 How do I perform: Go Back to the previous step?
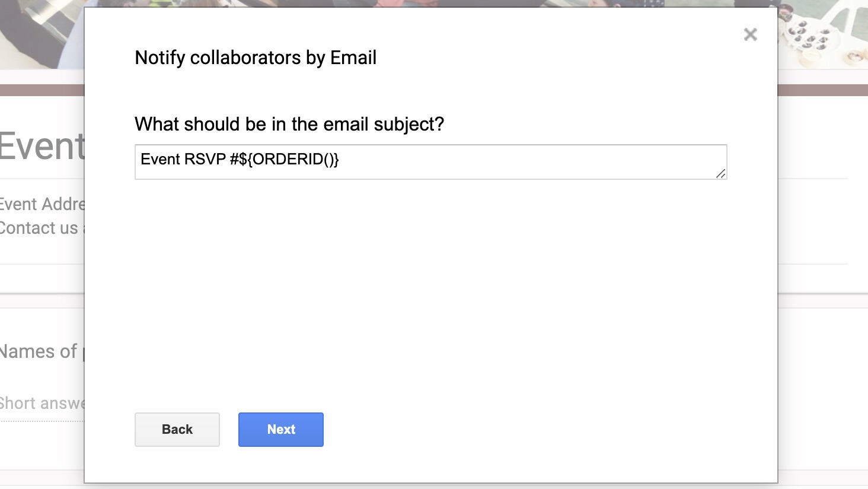177,429
